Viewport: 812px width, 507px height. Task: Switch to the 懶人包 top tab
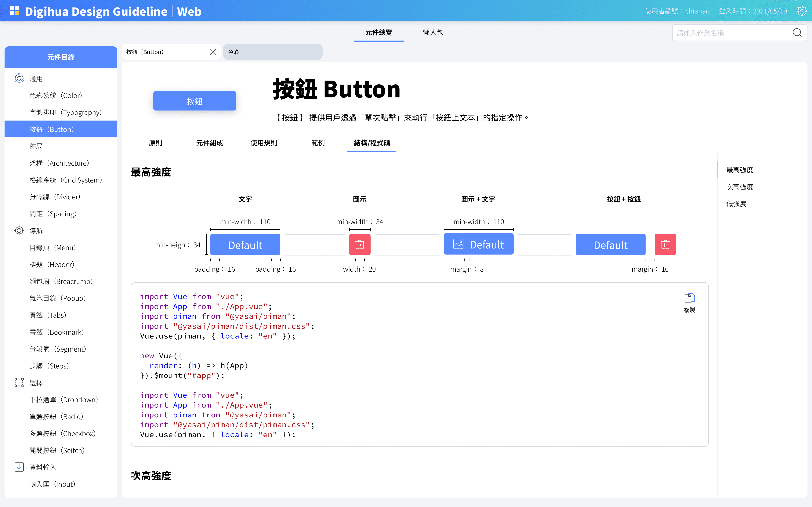coord(433,32)
